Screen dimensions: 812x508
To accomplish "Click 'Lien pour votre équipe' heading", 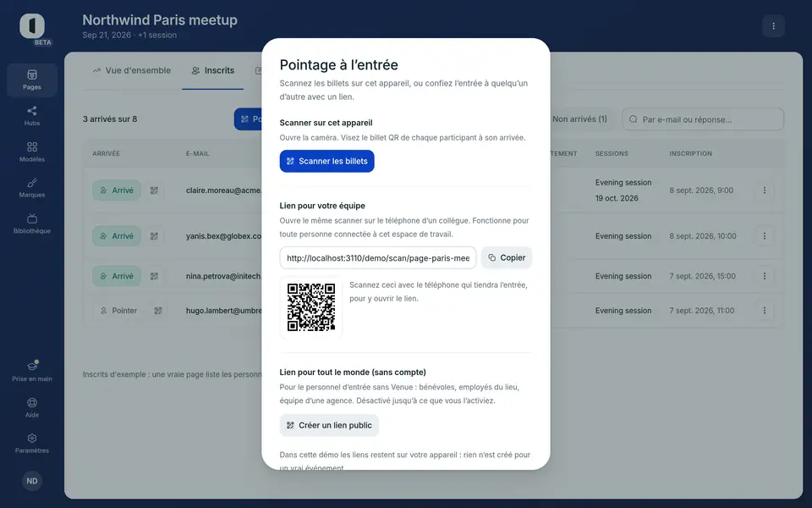I will pyautogui.click(x=322, y=206).
